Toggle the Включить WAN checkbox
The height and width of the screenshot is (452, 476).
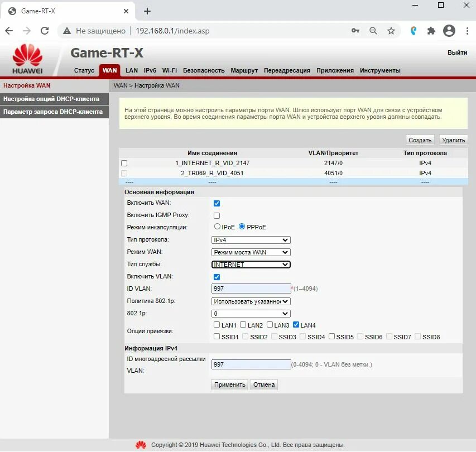click(217, 203)
